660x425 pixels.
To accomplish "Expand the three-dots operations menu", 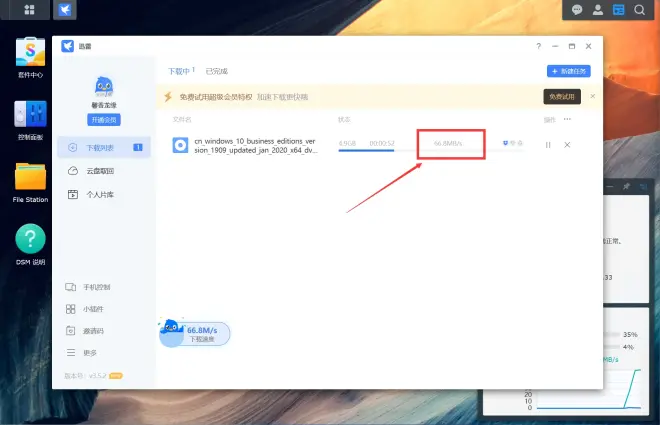I will point(567,119).
